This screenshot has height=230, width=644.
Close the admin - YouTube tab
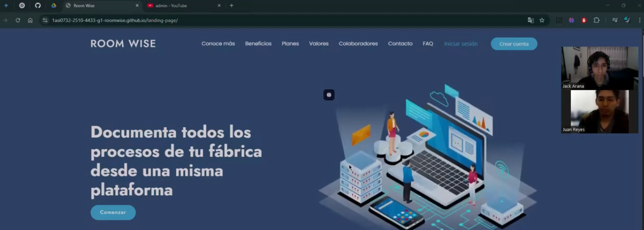pyautogui.click(x=219, y=6)
